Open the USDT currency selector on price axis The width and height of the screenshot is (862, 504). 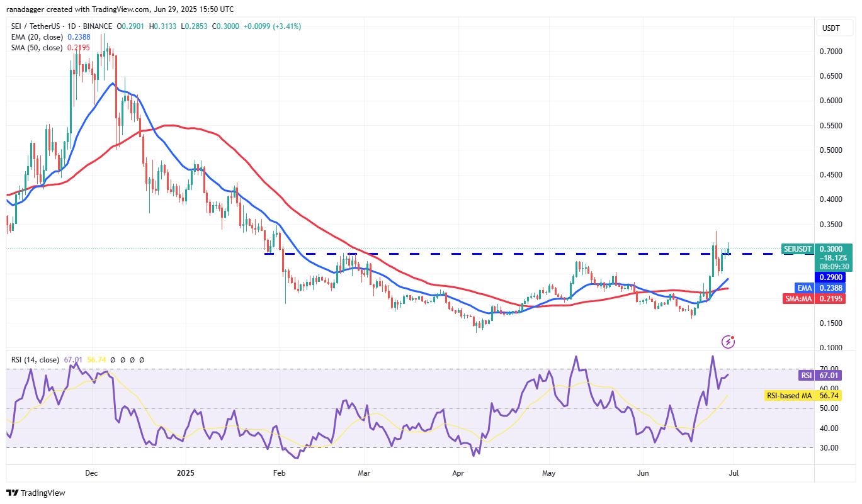pos(831,28)
